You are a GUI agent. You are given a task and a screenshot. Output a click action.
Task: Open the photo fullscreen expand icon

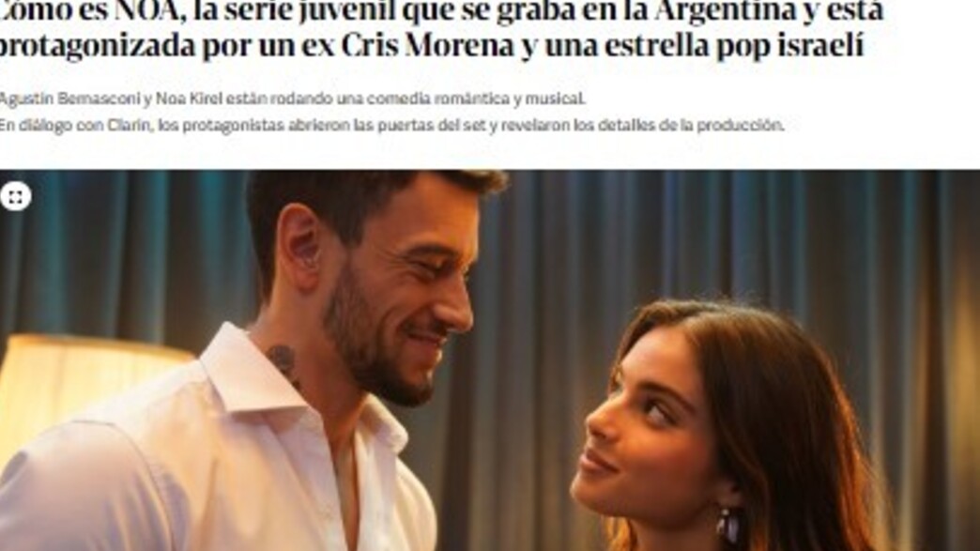tap(16, 196)
